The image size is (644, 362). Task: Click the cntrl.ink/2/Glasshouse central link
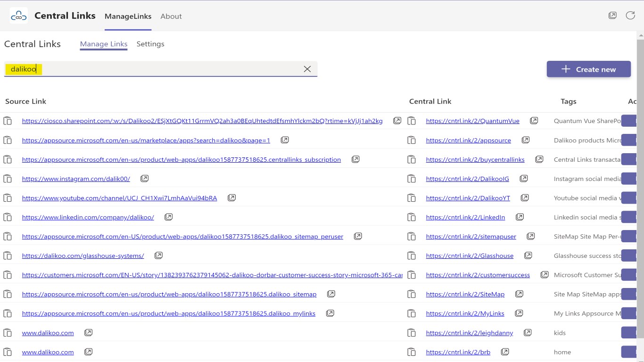[470, 256]
